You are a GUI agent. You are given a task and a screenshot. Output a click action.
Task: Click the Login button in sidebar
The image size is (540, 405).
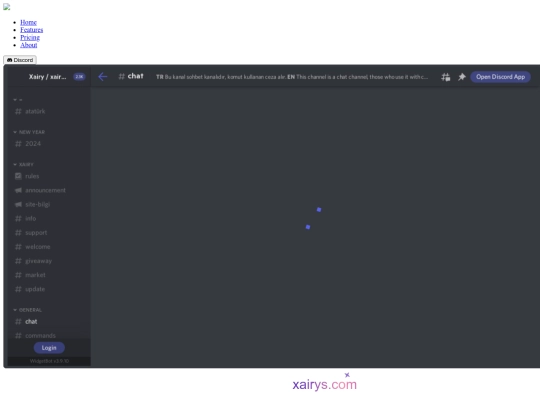coord(49,348)
